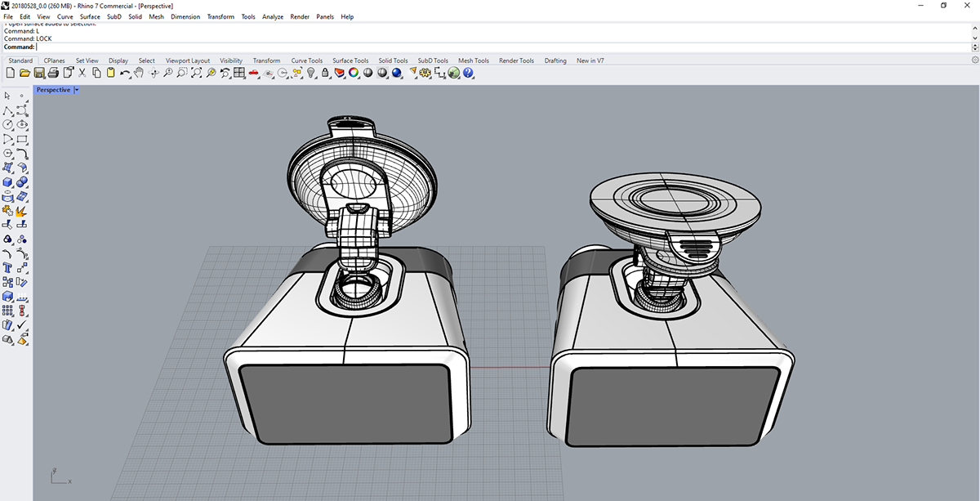Open the four-viewport layout icon
This screenshot has width=980, height=501.
click(239, 74)
